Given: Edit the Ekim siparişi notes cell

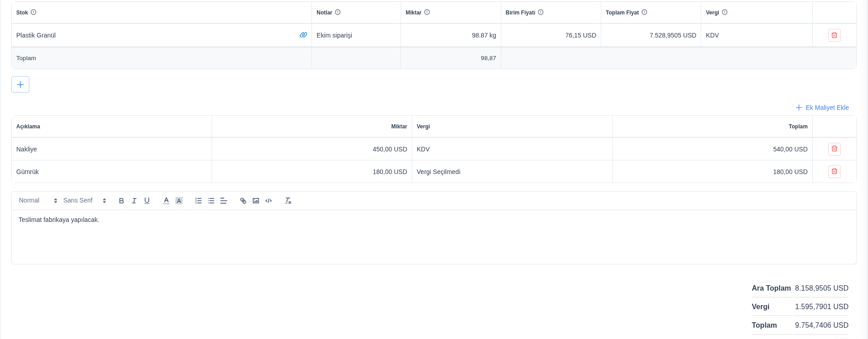Looking at the screenshot, I should pyautogui.click(x=356, y=35).
